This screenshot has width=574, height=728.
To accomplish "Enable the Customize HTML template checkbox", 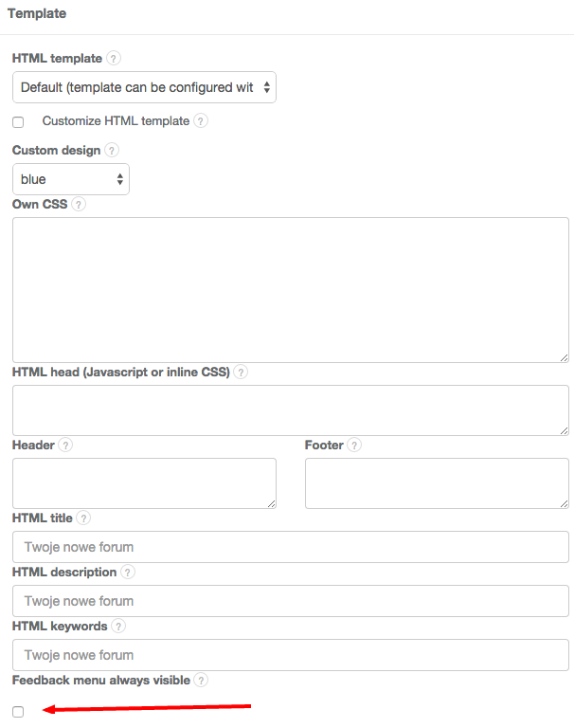I will 18,122.
